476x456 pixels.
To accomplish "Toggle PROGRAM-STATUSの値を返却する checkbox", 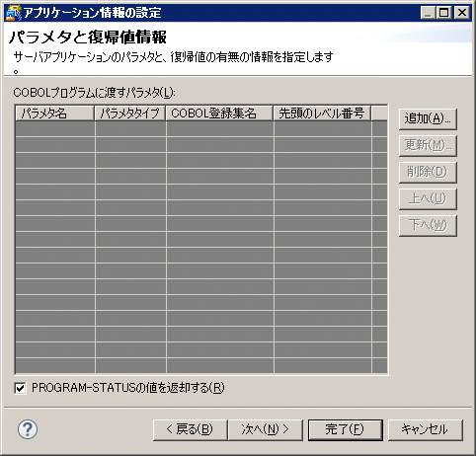I will (20, 388).
